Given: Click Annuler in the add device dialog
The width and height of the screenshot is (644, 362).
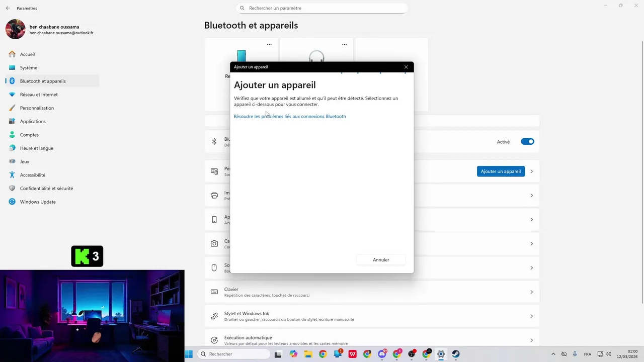Looking at the screenshot, I should (381, 260).
